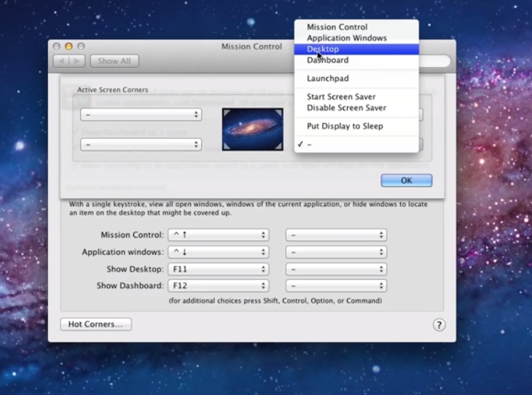Open Application windows keyboard shortcut dropdown
This screenshot has height=395, width=532.
[219, 252]
